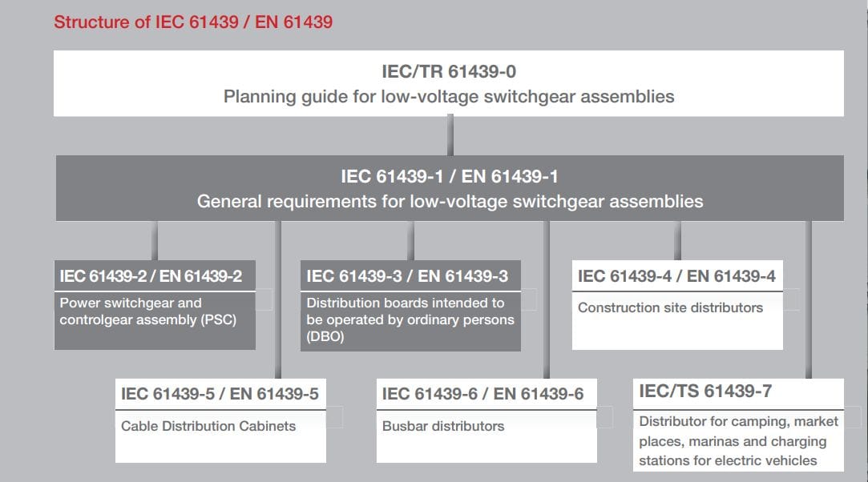Viewport: 868px width, 482px height.
Task: Click the 'Construction site distributors' text
Action: point(670,307)
